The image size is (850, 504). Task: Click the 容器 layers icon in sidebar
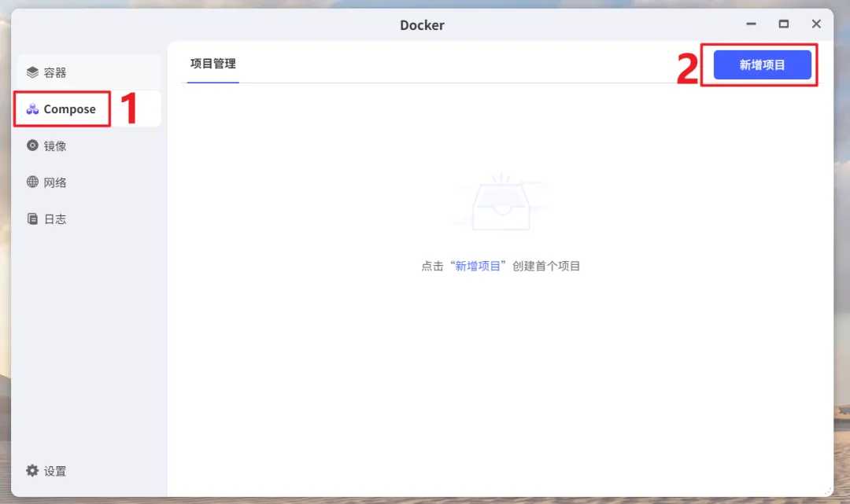pyautogui.click(x=32, y=72)
